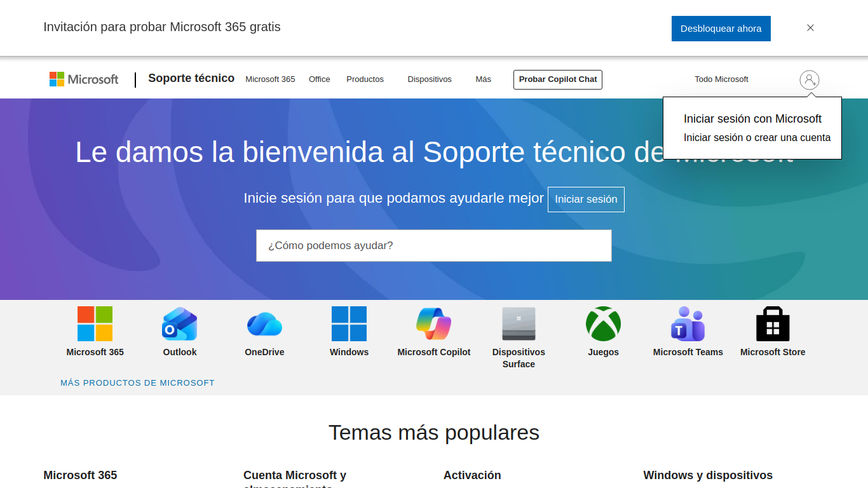The image size is (868, 488).
Task: Click Microsoft 365 popular topic heading
Action: [80, 475]
